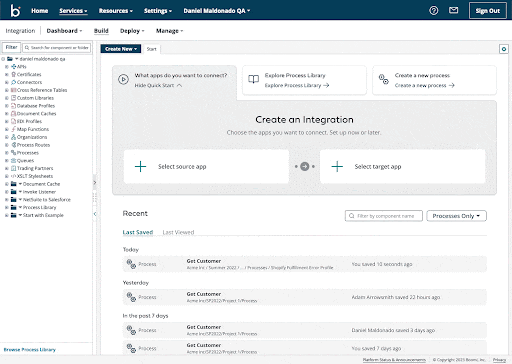Expand the APIs tree node
This screenshot has height=364, width=512.
pyautogui.click(x=6, y=67)
